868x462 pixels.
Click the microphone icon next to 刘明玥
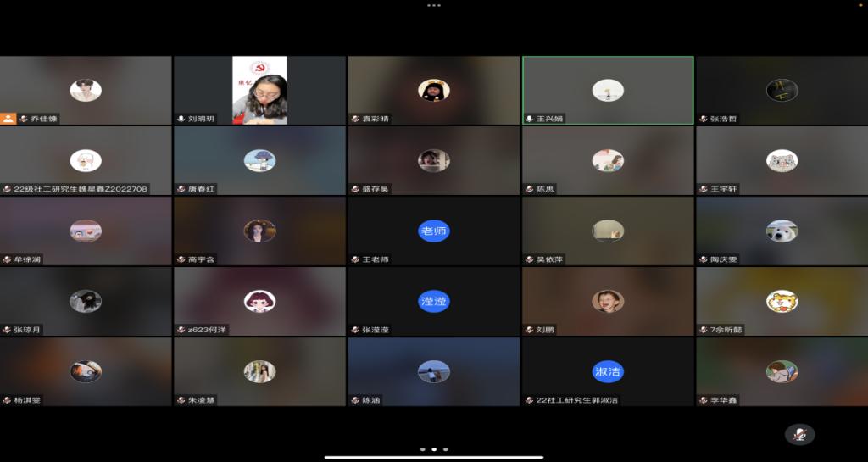[x=181, y=119]
